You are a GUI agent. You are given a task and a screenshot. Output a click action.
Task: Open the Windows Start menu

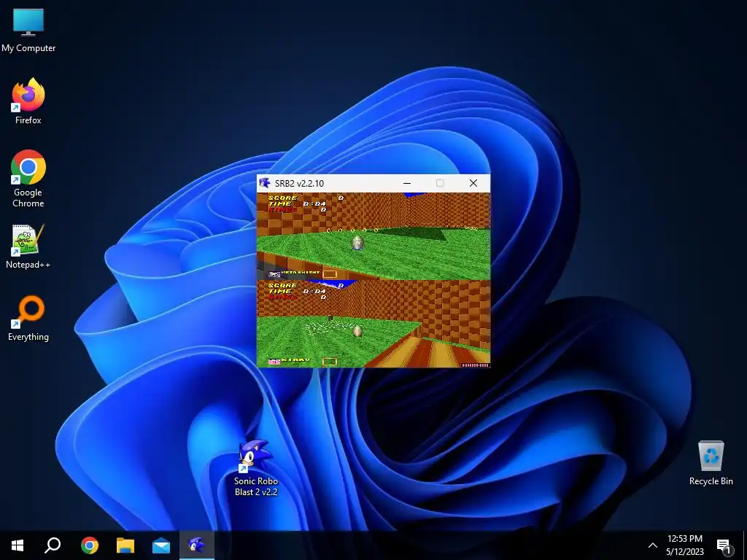[18, 545]
